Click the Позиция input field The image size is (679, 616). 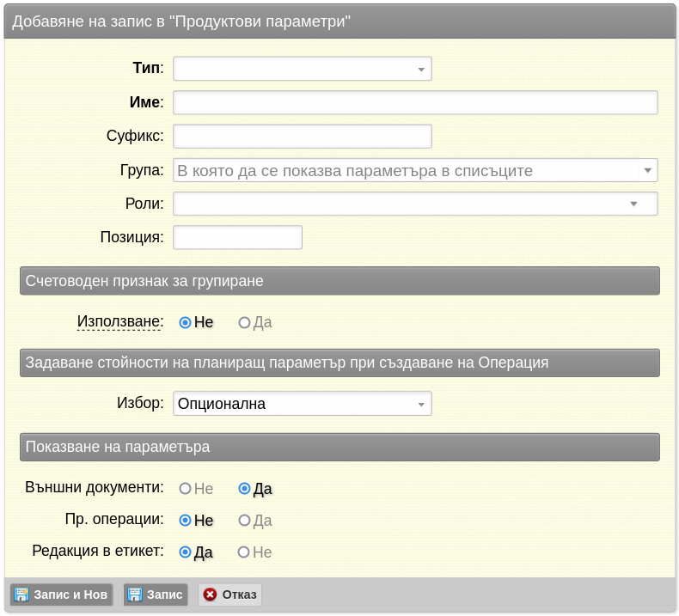[x=237, y=237]
